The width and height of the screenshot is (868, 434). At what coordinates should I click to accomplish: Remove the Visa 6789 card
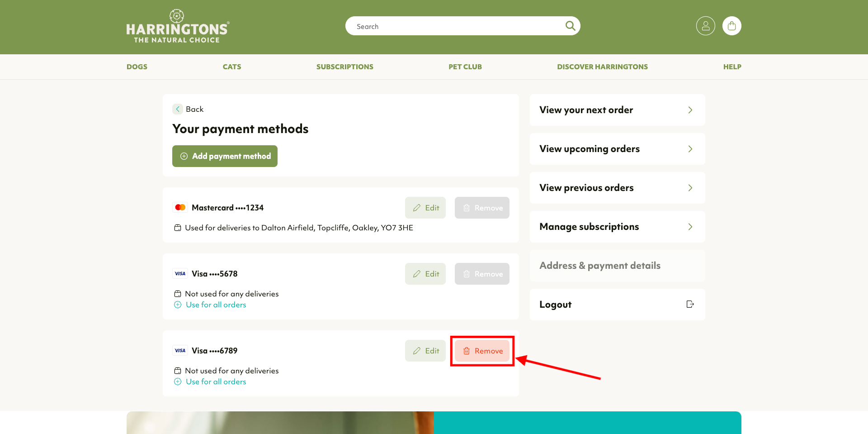coord(482,351)
